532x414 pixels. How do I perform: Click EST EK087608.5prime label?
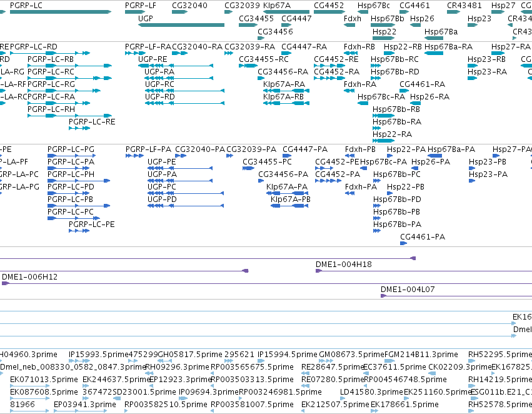click(x=44, y=392)
